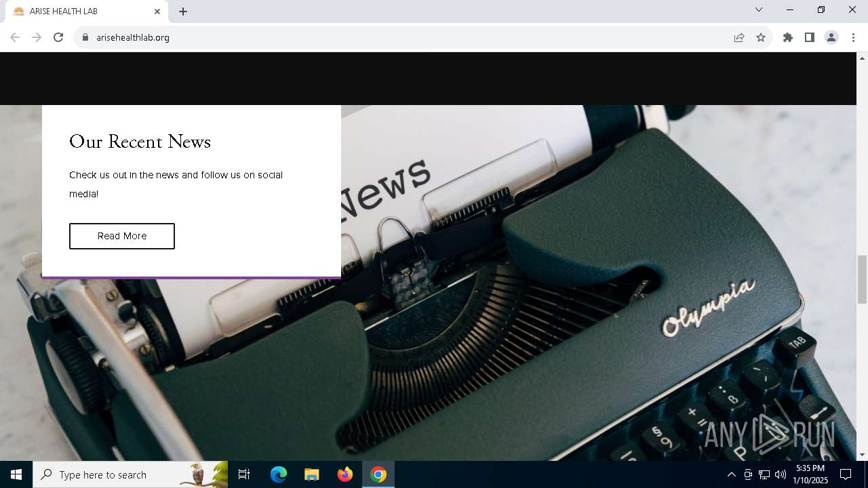Go forward to next page
The image size is (868, 488).
coord(37,37)
